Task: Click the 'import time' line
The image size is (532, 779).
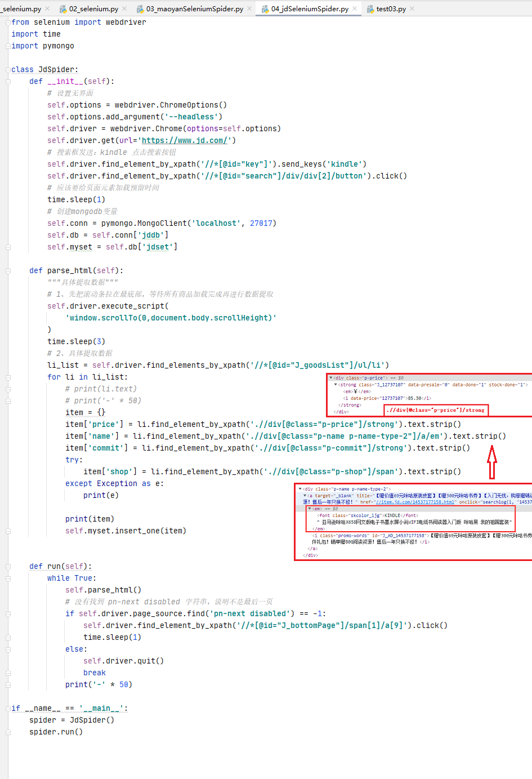Action: tap(36, 34)
